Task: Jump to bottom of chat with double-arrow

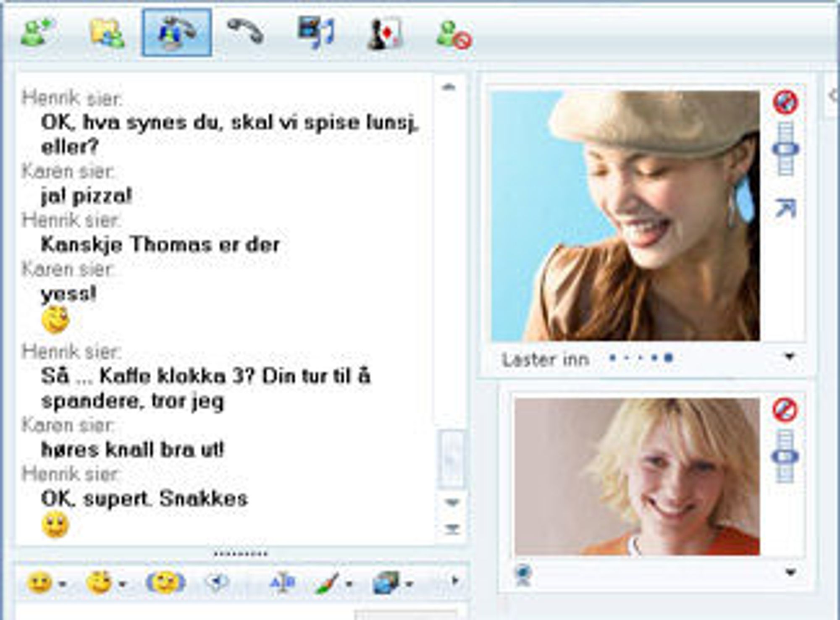Action: tap(452, 529)
